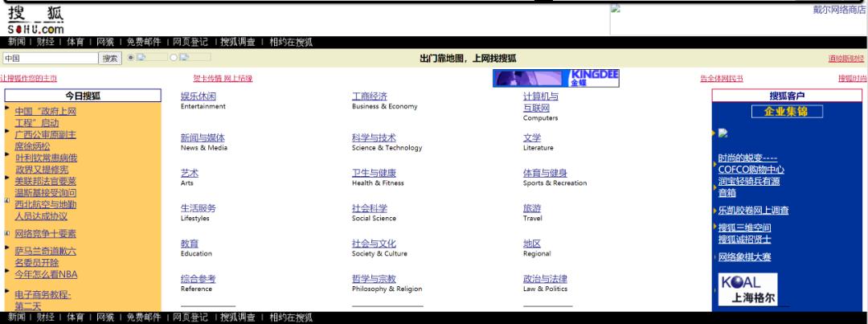Screen dimensions: 868x324
Task: Click the 戴尔网络商店 link
Action: 839,10
